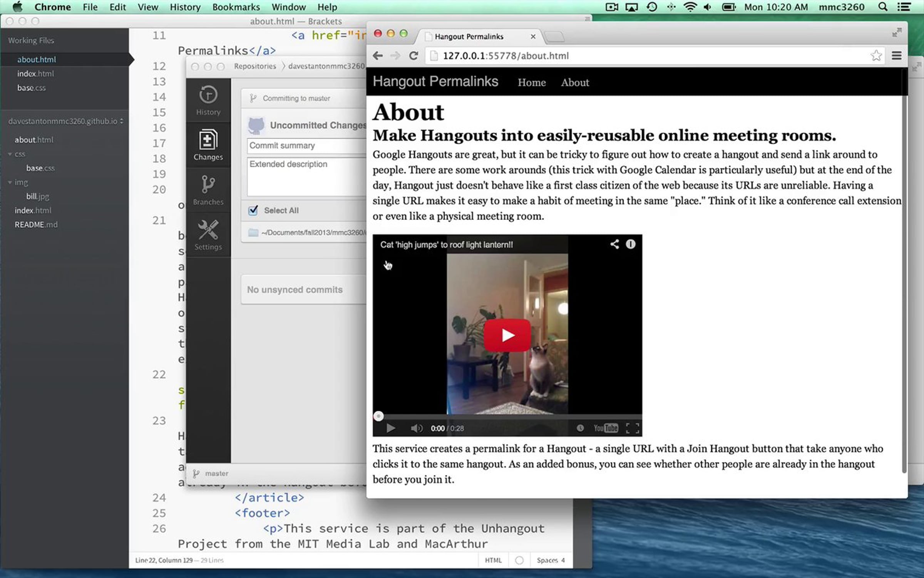The height and width of the screenshot is (578, 924).
Task: Open the project dropdown davestantonmmc3260.github.io
Action: coord(66,121)
